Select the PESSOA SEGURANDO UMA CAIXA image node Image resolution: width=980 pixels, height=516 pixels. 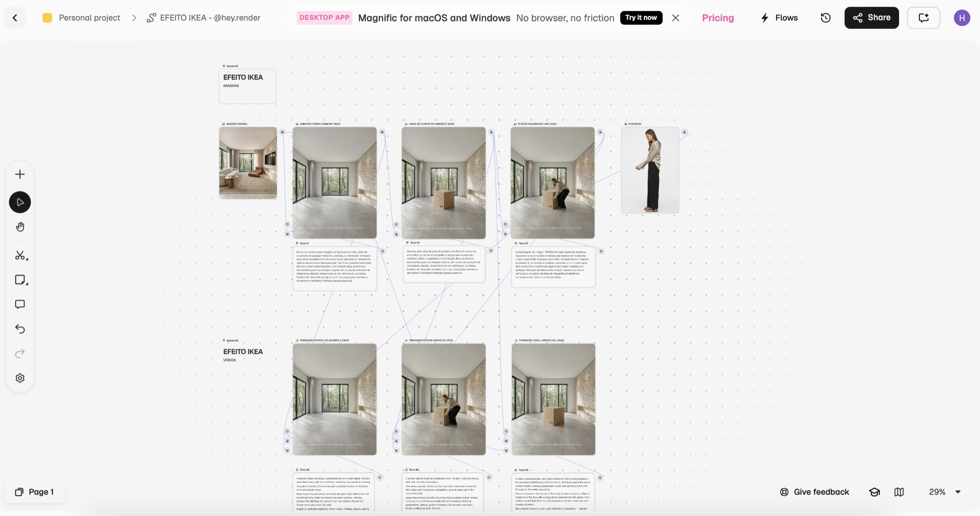[553, 183]
